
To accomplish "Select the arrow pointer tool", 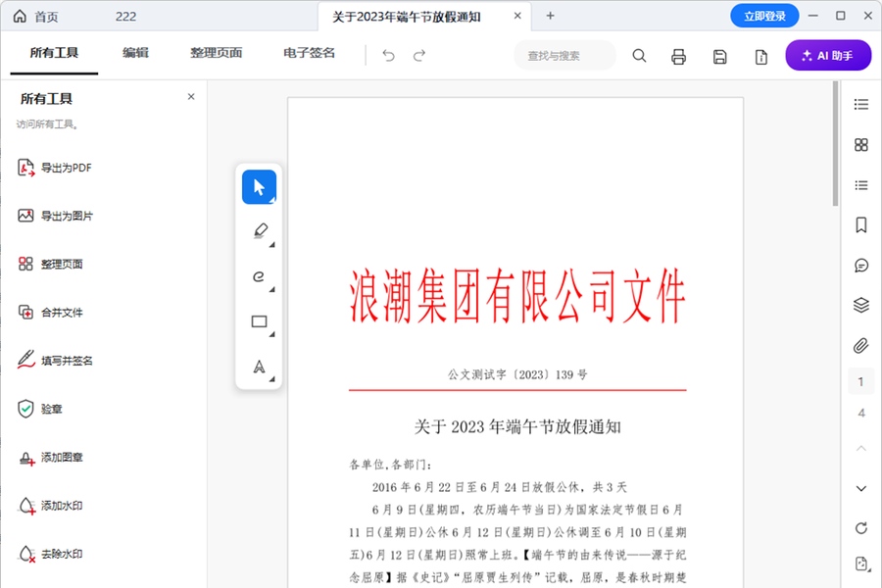I will (x=259, y=187).
